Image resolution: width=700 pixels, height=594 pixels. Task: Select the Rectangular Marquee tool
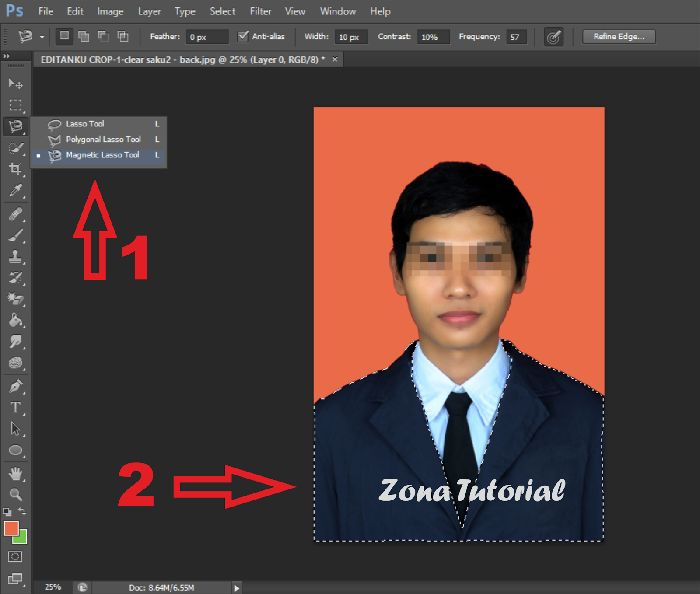click(x=15, y=105)
